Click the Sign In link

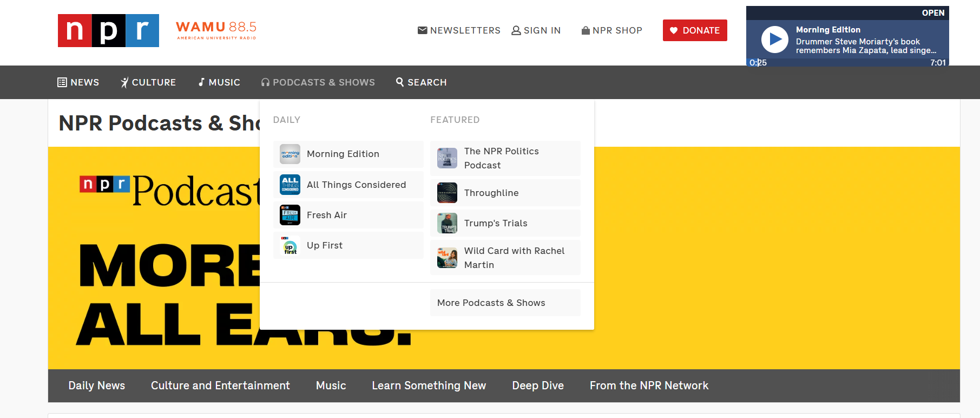click(x=536, y=30)
